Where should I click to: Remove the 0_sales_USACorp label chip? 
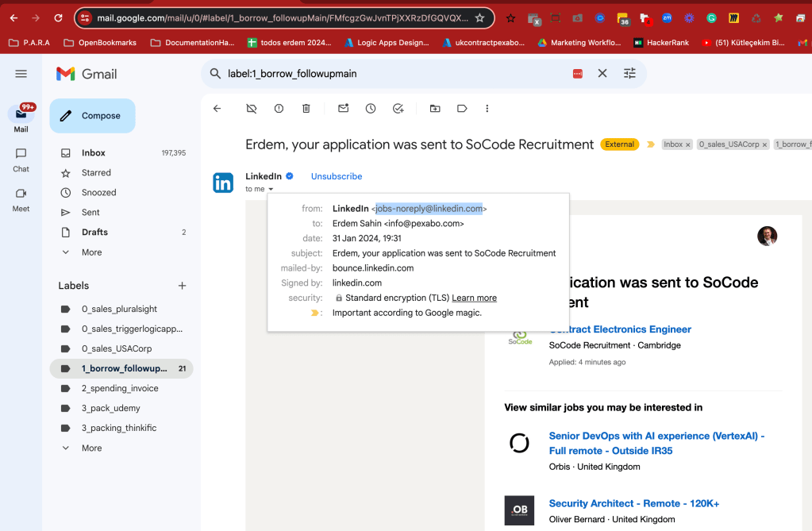tap(764, 145)
